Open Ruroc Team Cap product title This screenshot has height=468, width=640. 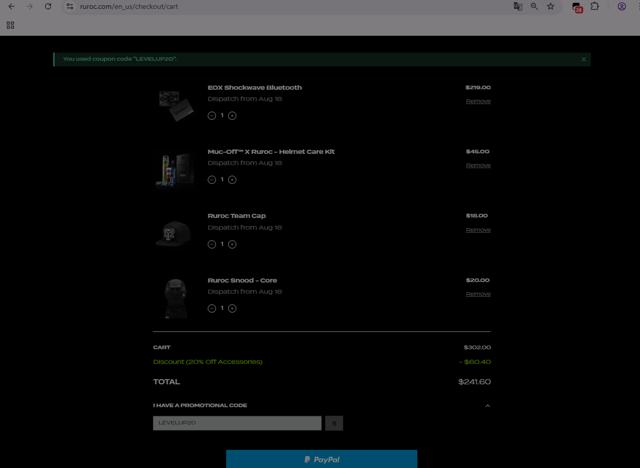pos(237,216)
